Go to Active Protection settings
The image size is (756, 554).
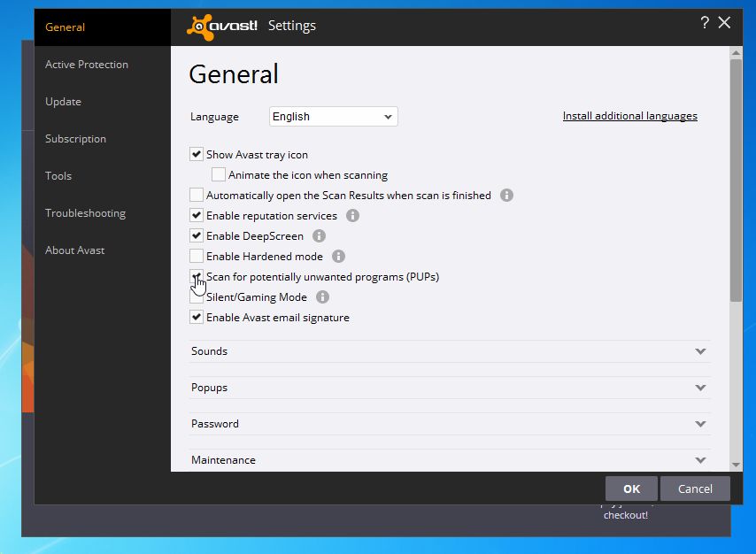coord(102,64)
